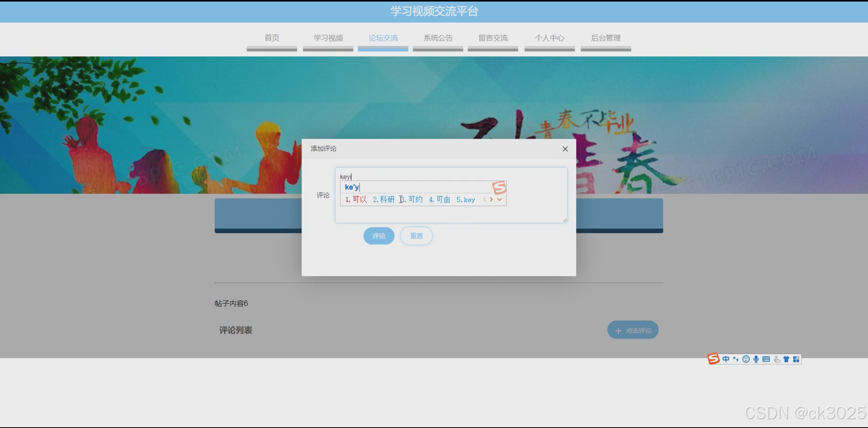Open the 学习视频 navigation tab

[x=328, y=38]
